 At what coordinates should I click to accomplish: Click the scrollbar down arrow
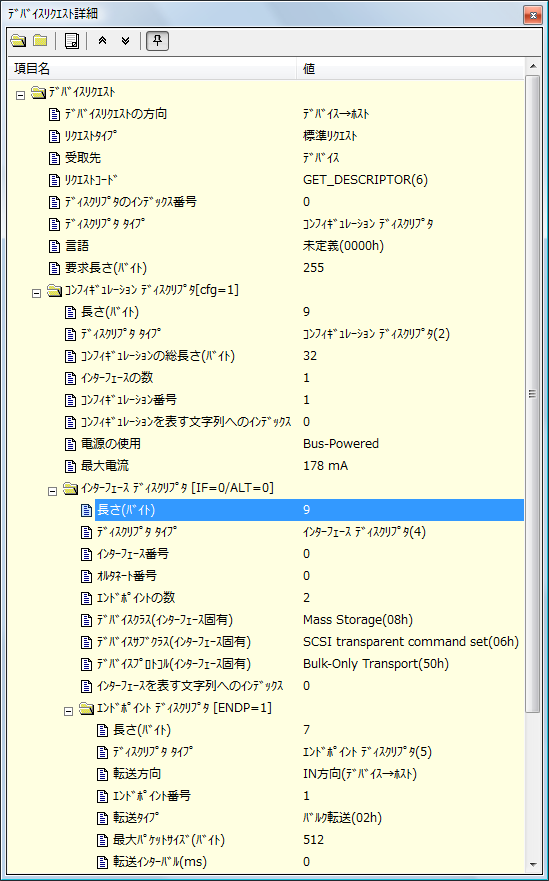point(533,864)
